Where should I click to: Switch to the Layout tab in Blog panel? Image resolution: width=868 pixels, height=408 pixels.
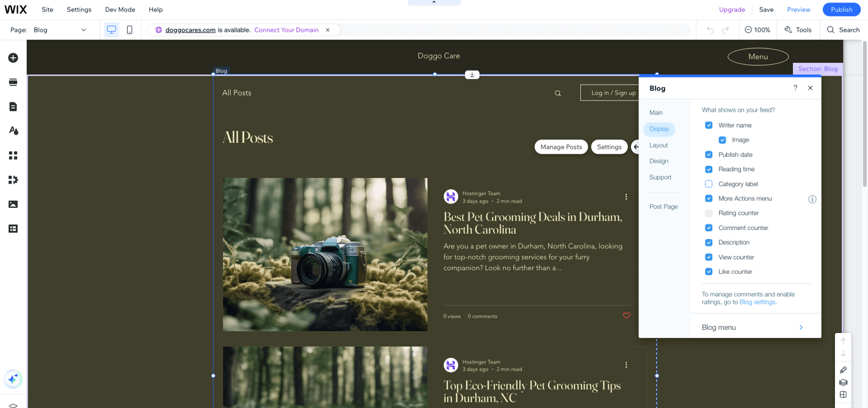point(658,145)
